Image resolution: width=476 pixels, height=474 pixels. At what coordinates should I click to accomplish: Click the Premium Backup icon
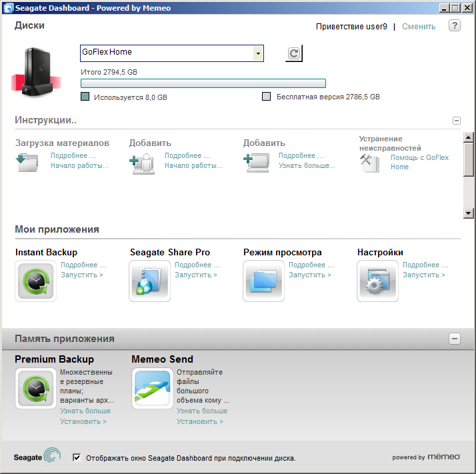[x=35, y=389]
